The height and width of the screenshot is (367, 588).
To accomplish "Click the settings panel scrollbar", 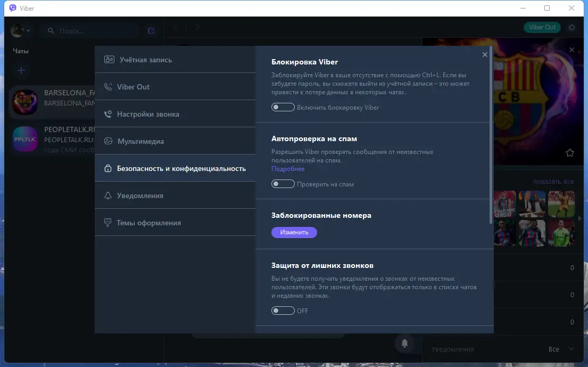I will [491, 135].
